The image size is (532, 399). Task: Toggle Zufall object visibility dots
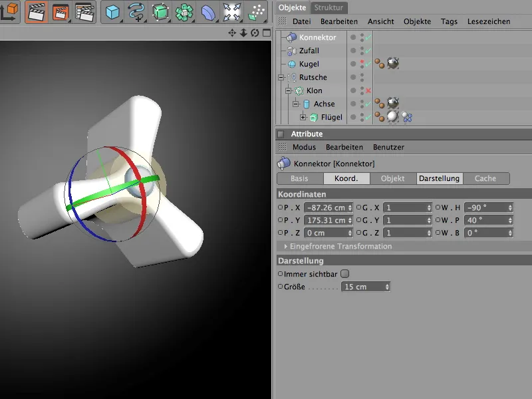[362, 51]
